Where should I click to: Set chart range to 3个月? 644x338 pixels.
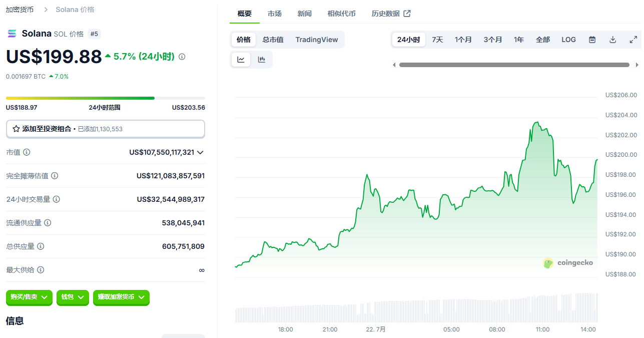[493, 40]
